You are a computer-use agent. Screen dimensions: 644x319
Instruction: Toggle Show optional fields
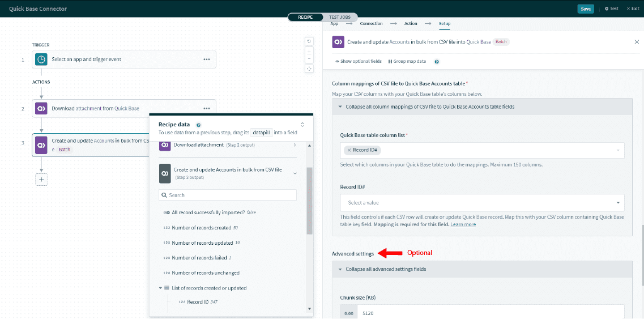click(x=359, y=61)
